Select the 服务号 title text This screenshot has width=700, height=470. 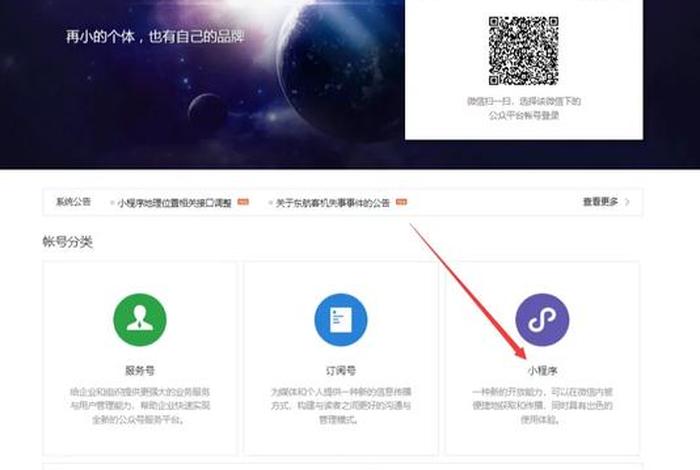pos(140,369)
